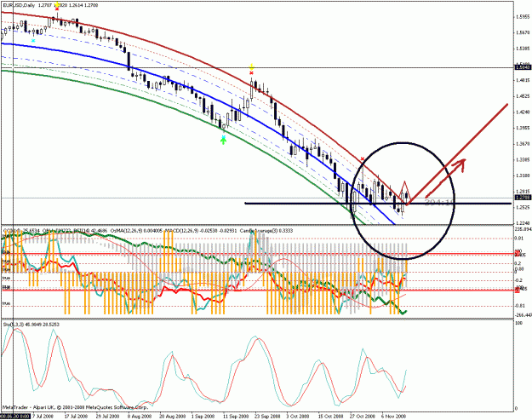Click the 20 Aug 2008 date label
This screenshot has height=420, width=532.
click(173, 417)
